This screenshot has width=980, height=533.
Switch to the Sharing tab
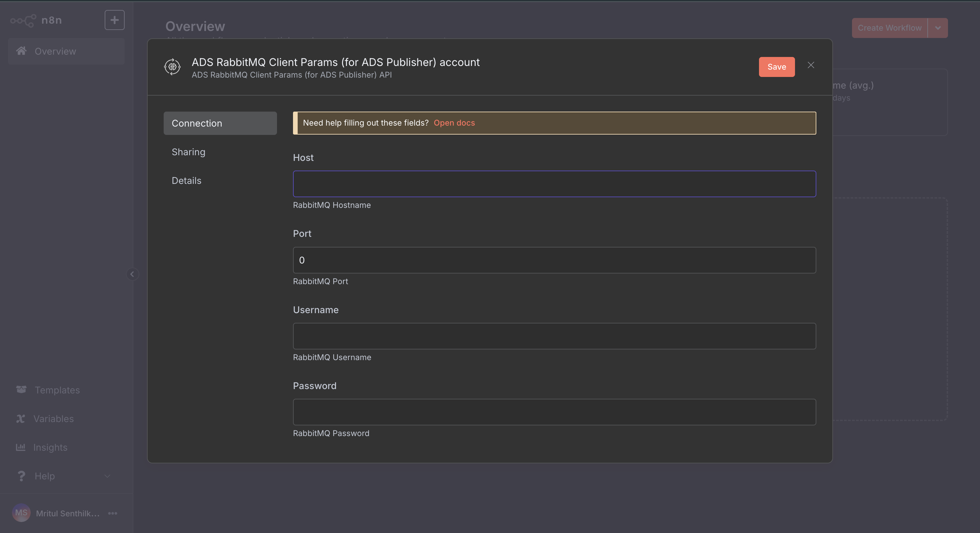click(x=188, y=152)
